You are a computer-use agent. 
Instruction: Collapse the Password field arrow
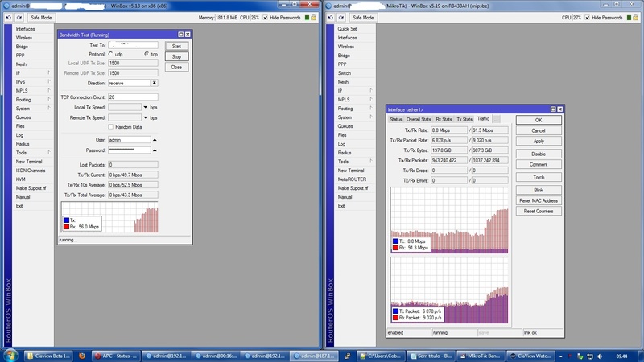coord(155,150)
